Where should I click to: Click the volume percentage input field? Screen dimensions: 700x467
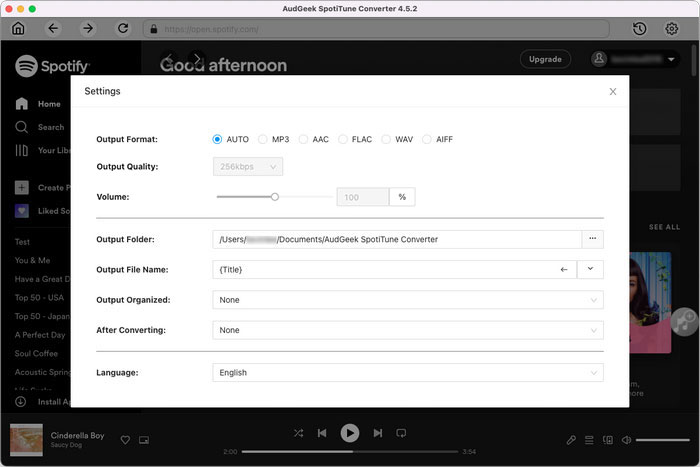pos(362,197)
